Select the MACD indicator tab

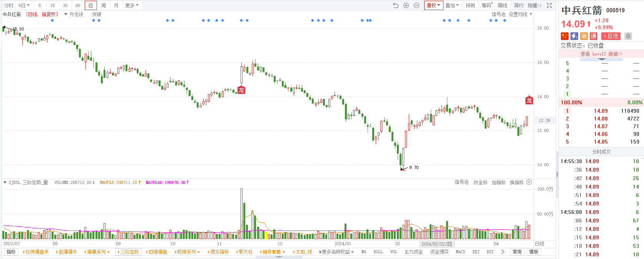click(460, 252)
